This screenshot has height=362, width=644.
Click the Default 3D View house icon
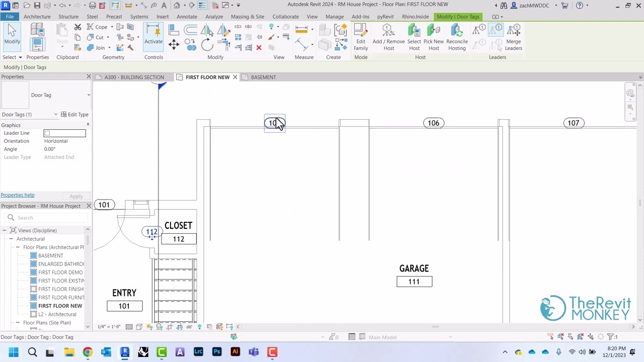click(177, 6)
